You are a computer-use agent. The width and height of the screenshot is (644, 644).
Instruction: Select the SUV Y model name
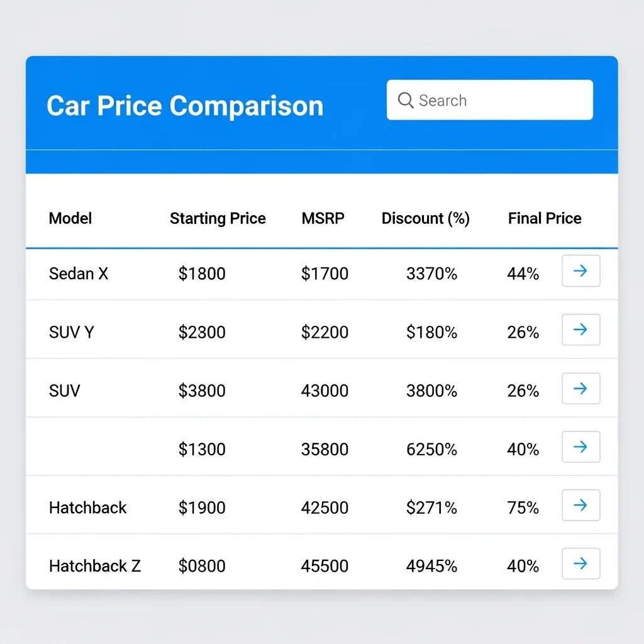tap(72, 332)
